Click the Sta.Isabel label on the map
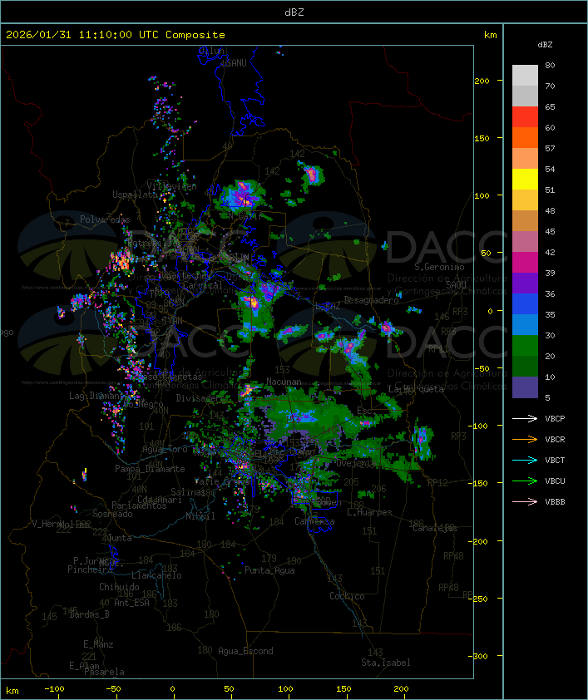588x700 pixels. click(x=385, y=663)
